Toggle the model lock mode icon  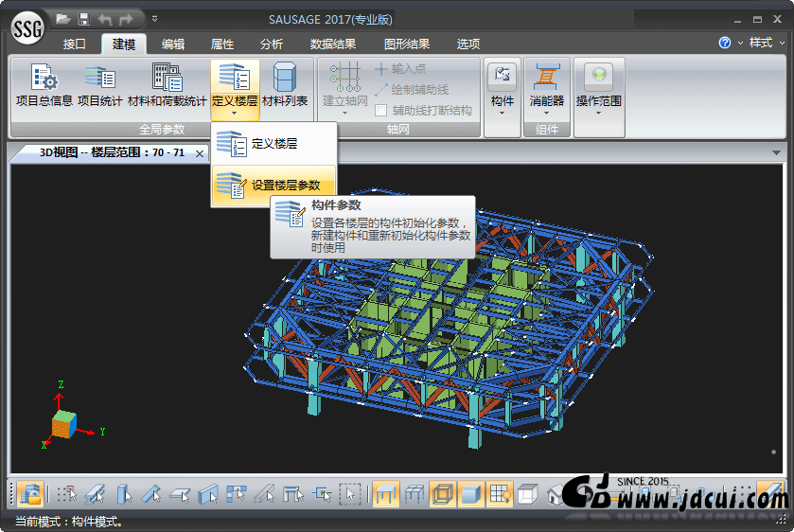click(30, 493)
